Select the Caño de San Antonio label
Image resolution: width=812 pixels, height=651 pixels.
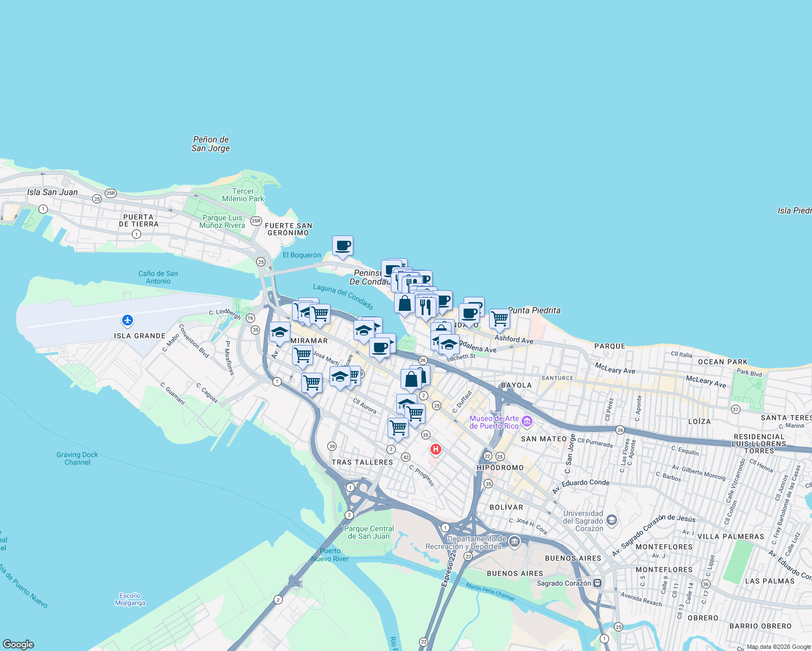click(x=158, y=277)
